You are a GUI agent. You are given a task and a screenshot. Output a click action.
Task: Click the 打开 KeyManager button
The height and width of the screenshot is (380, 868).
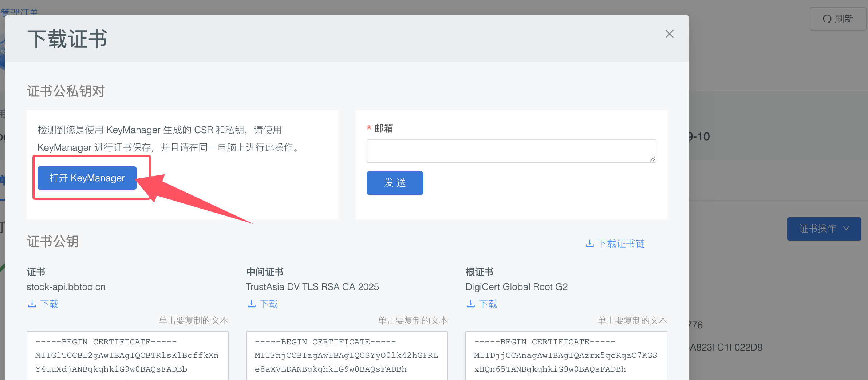tap(87, 178)
